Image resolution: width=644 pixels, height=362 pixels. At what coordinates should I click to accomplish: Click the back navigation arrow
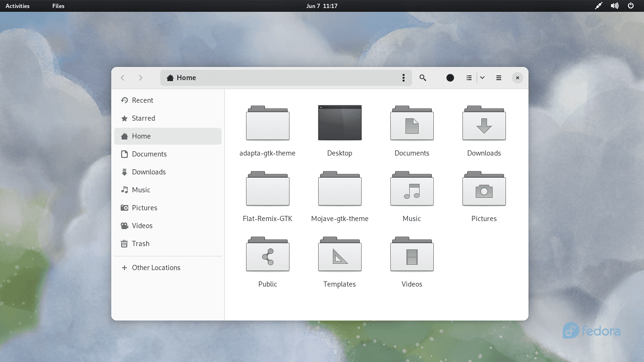(123, 78)
